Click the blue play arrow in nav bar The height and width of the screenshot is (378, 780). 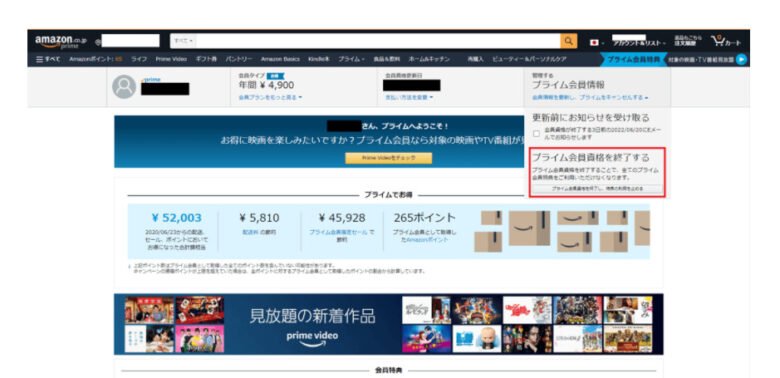tap(741, 59)
